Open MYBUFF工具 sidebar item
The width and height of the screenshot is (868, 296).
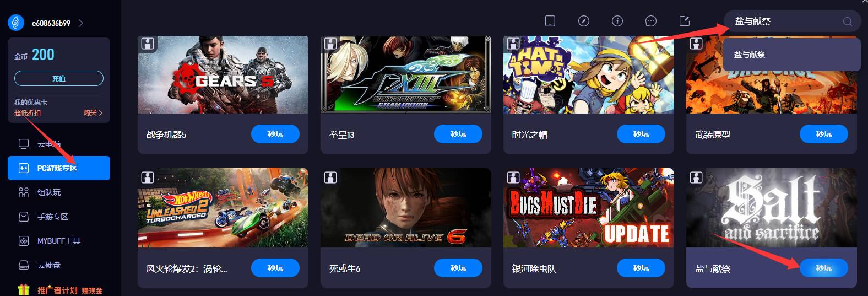tap(59, 241)
